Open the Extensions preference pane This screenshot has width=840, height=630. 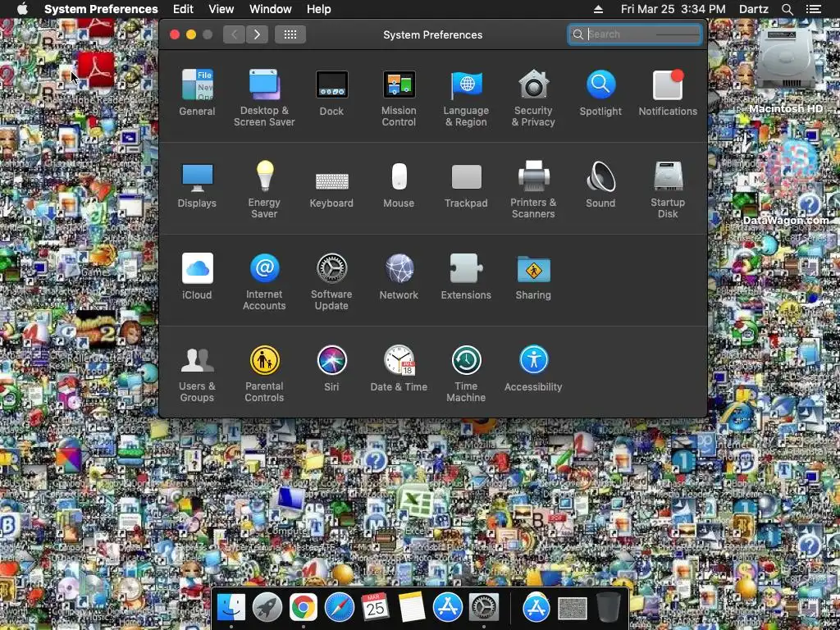pos(466,276)
